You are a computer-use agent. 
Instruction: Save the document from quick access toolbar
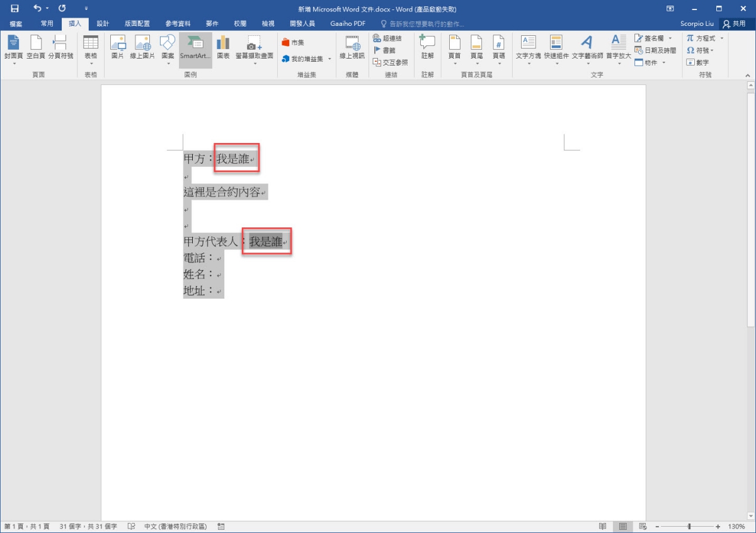point(14,9)
